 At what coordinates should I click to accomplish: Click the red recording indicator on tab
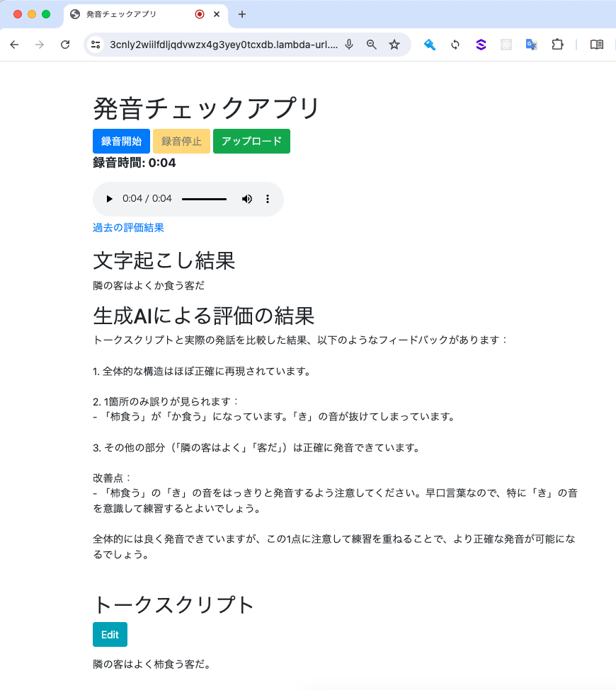point(200,14)
